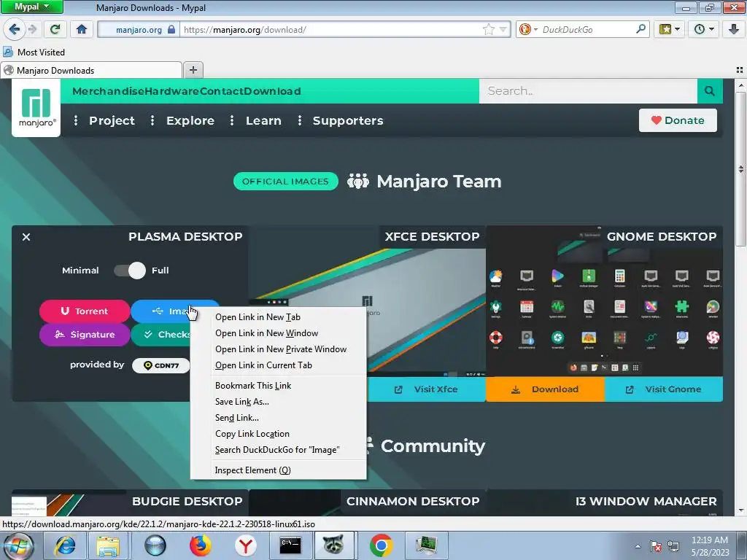747x560 pixels.
Task: Click the website search magnifier button
Action: click(709, 91)
